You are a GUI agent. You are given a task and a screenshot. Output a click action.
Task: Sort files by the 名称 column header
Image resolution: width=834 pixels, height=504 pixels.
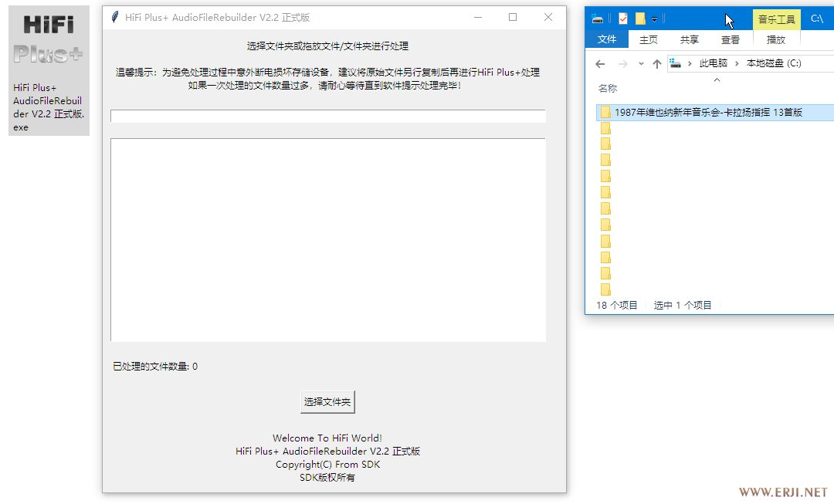pyautogui.click(x=608, y=89)
